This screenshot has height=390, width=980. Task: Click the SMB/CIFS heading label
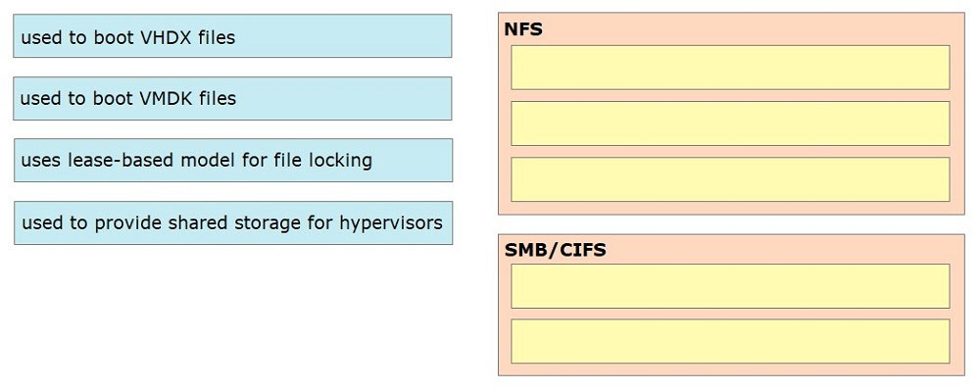click(555, 250)
